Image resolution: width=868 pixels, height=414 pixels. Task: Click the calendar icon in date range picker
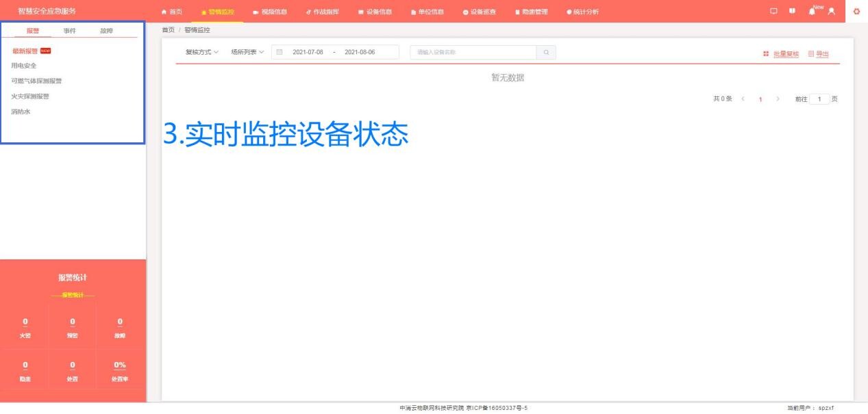pos(280,53)
